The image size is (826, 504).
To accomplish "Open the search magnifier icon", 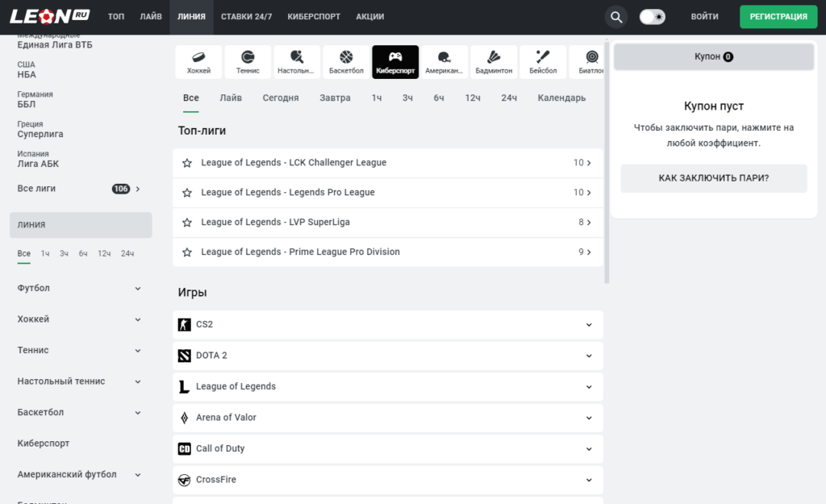I will pos(615,17).
